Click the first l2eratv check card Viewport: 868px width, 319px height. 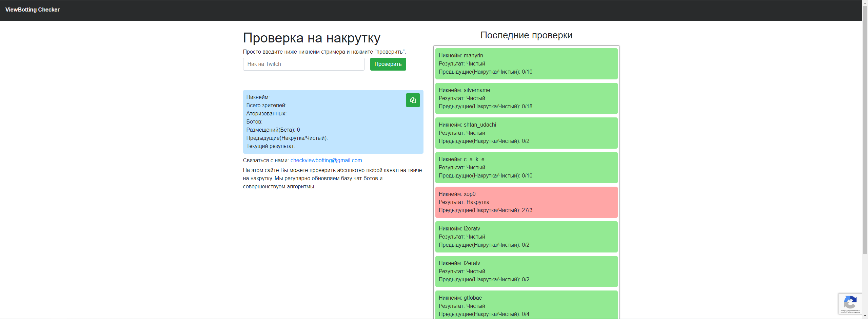pos(526,237)
